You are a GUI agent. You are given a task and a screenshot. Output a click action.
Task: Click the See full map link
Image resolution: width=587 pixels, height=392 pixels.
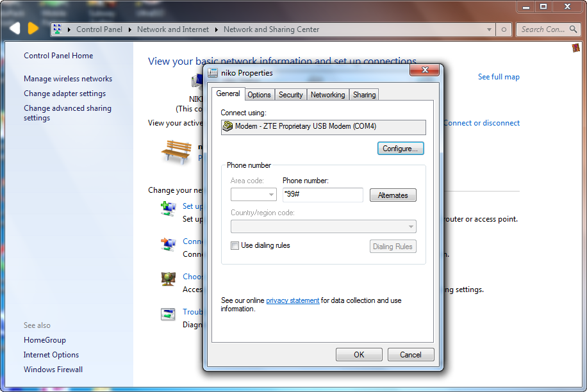pos(499,77)
